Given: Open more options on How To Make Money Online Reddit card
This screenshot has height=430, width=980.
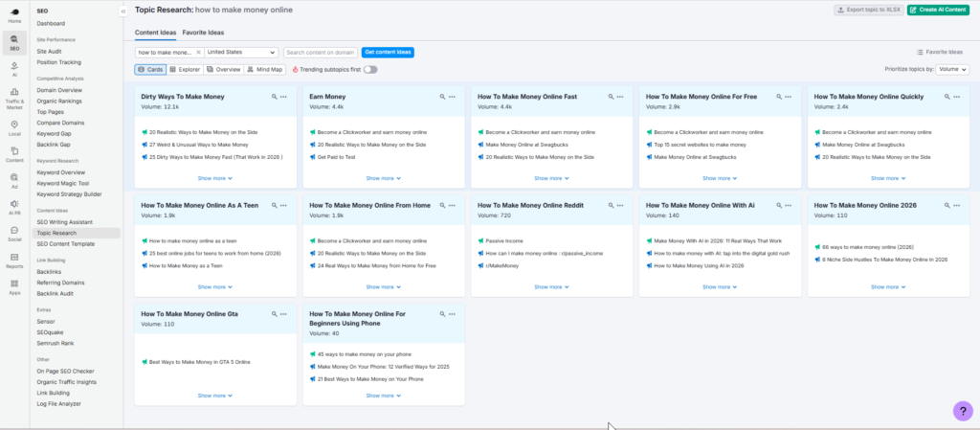Looking at the screenshot, I should pyautogui.click(x=620, y=206).
